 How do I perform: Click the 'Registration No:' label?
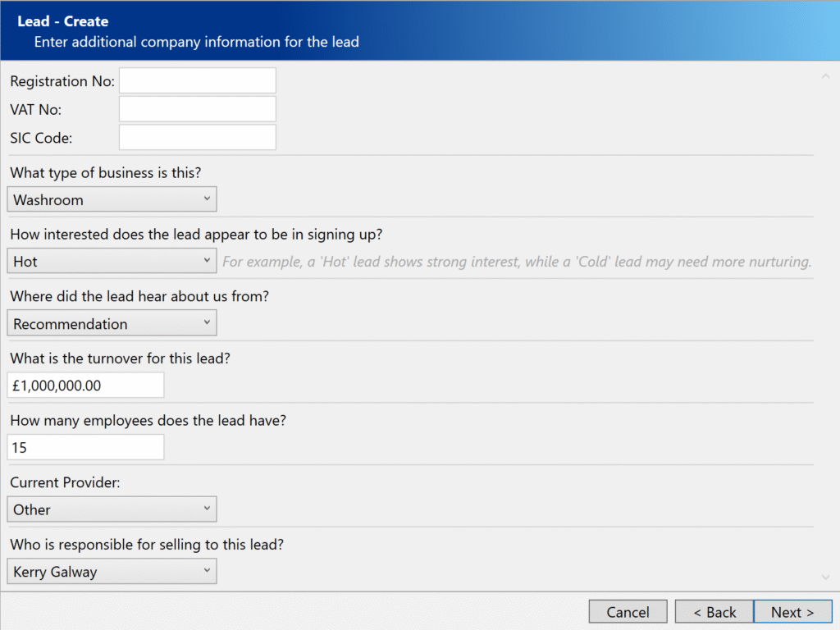pos(62,81)
